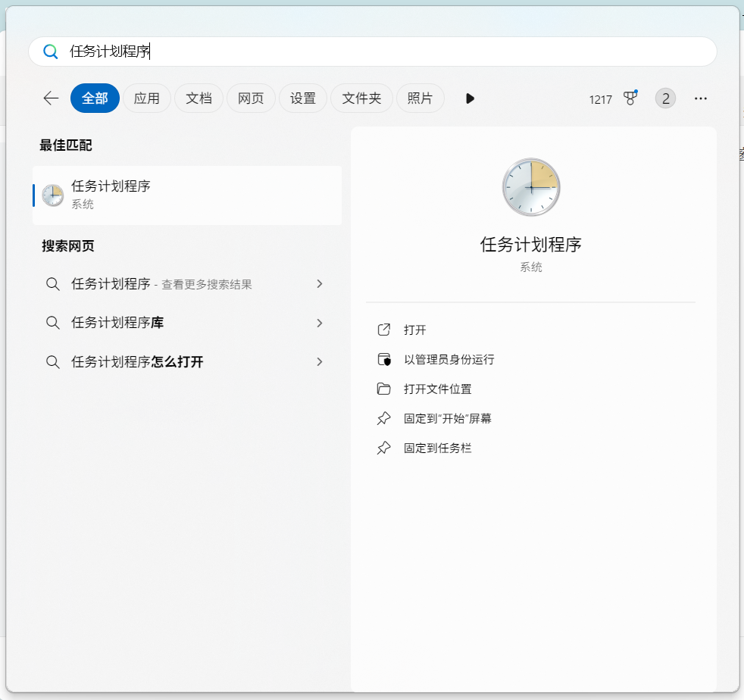Open the account badge labeled 2
This screenshot has height=700, width=744.
[x=665, y=98]
